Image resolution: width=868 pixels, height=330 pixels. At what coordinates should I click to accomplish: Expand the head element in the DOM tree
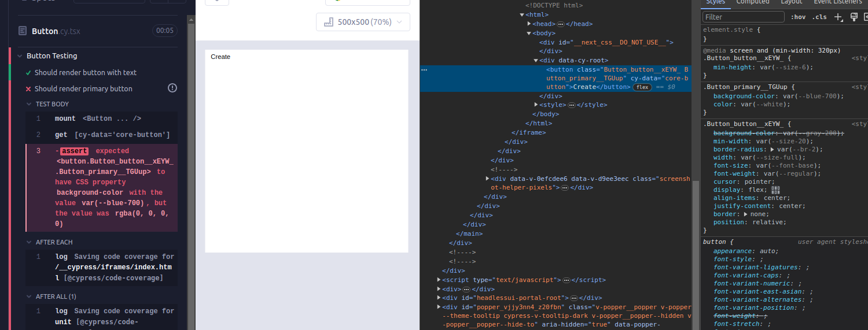click(x=529, y=24)
